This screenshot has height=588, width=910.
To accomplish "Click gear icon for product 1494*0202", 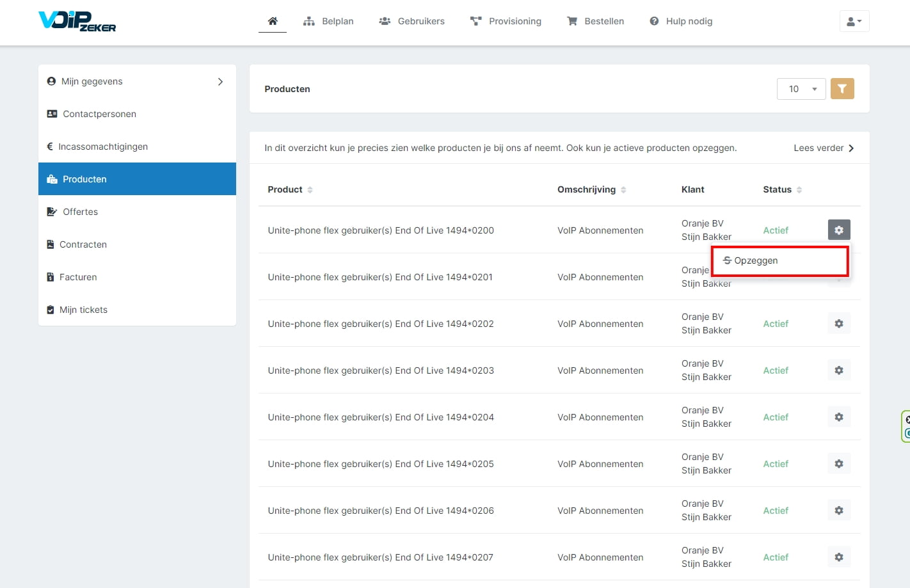I will (x=839, y=324).
